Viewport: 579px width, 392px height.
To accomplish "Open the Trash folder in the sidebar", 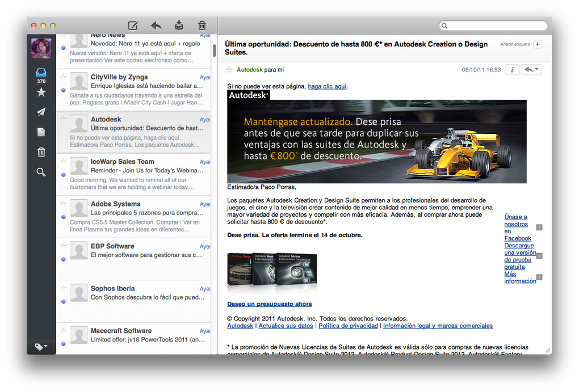I will (x=40, y=151).
